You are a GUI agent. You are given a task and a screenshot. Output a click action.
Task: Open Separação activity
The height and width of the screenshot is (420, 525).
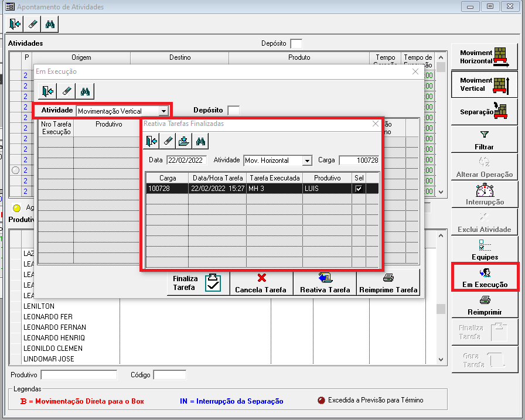pos(484,112)
